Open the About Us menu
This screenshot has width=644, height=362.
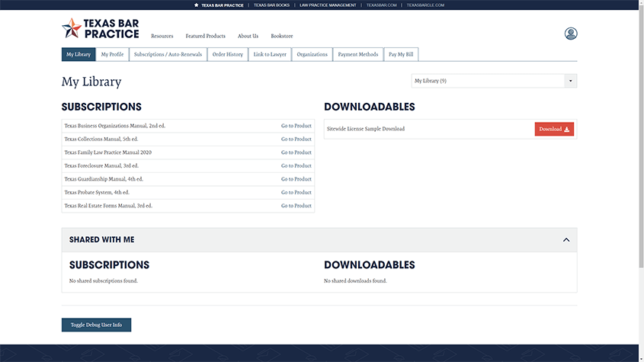[248, 36]
